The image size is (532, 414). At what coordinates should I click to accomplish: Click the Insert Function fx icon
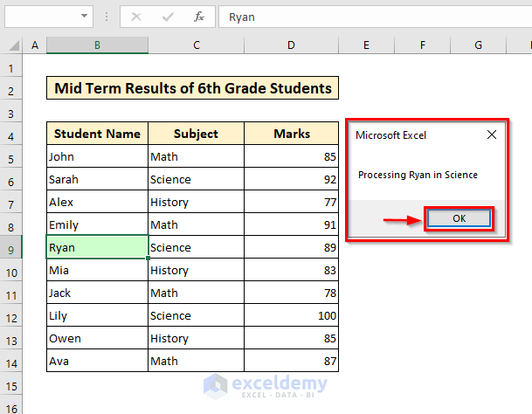198,17
